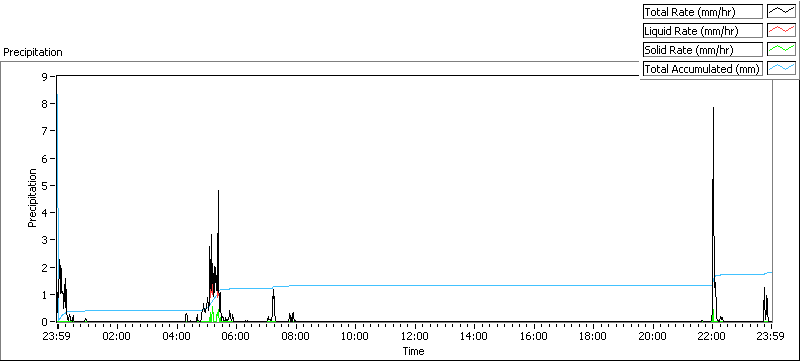Select the Total Accumulated (mm) legend label
This screenshot has width=800, height=361.
pos(703,68)
